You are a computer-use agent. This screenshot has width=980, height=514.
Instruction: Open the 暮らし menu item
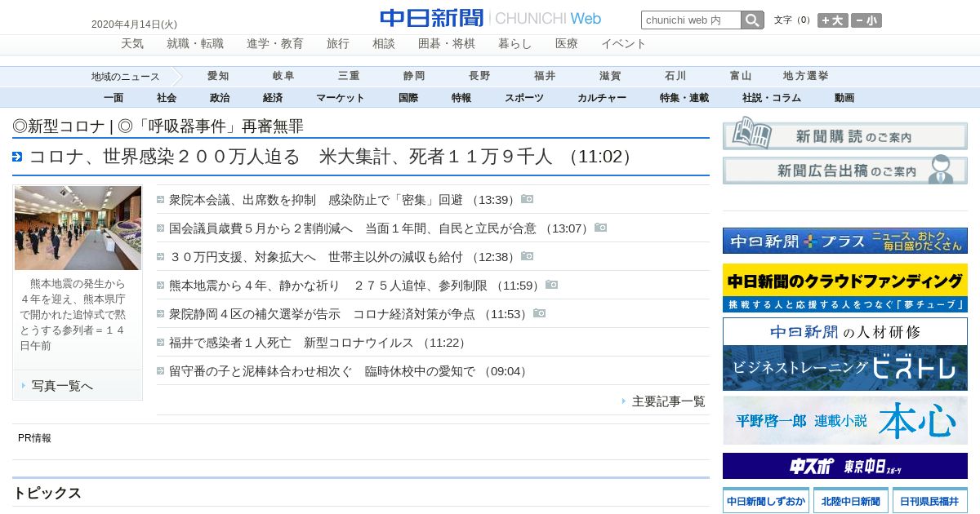click(515, 44)
